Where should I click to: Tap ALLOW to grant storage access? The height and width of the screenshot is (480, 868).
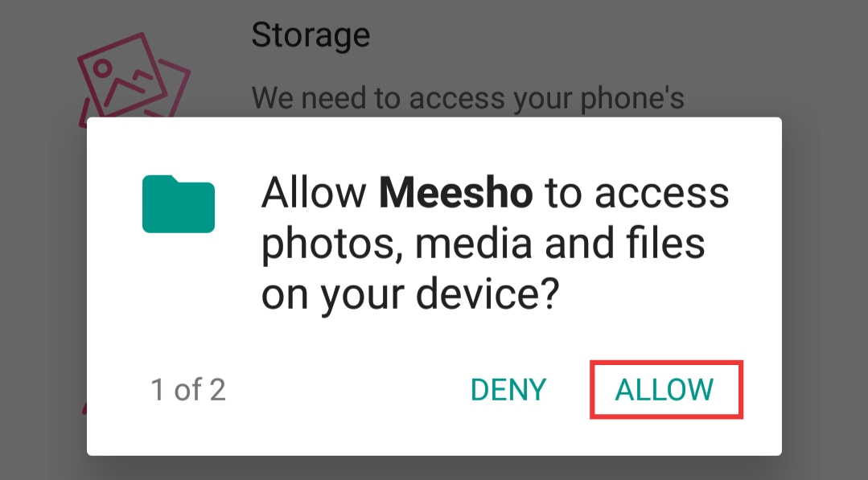coord(664,390)
